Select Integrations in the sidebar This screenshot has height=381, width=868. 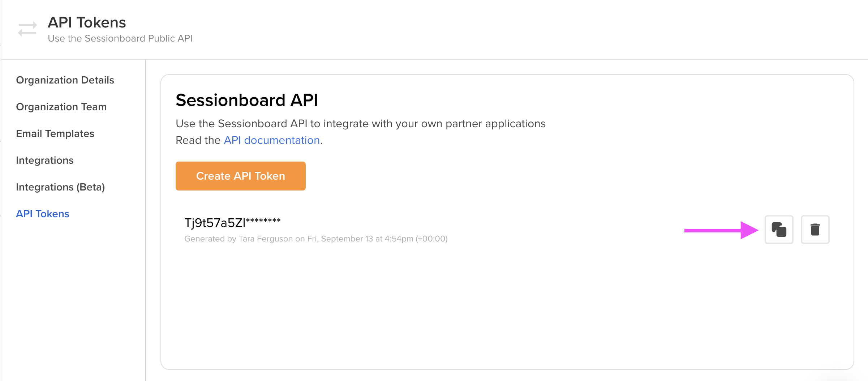pos(45,160)
